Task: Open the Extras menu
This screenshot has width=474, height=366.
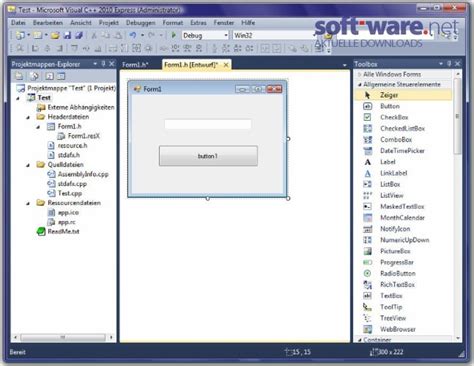Action: pos(198,23)
